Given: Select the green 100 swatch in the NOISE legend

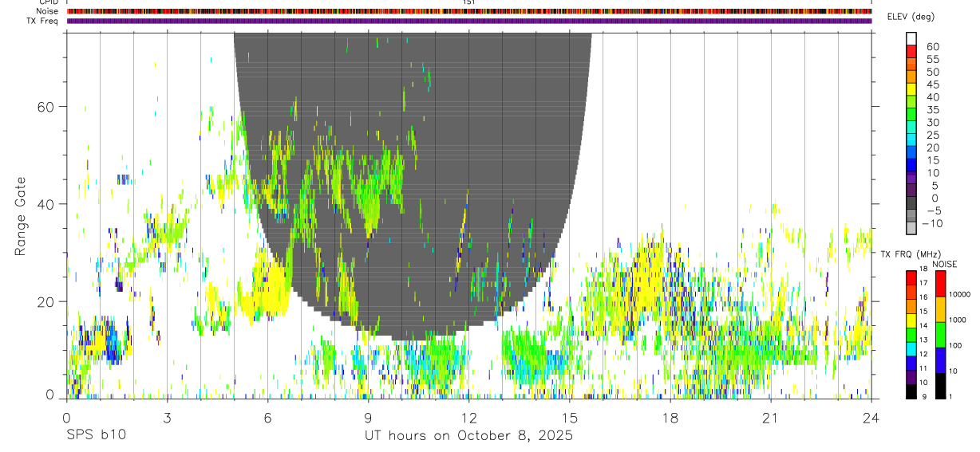Looking at the screenshot, I should pos(940,335).
